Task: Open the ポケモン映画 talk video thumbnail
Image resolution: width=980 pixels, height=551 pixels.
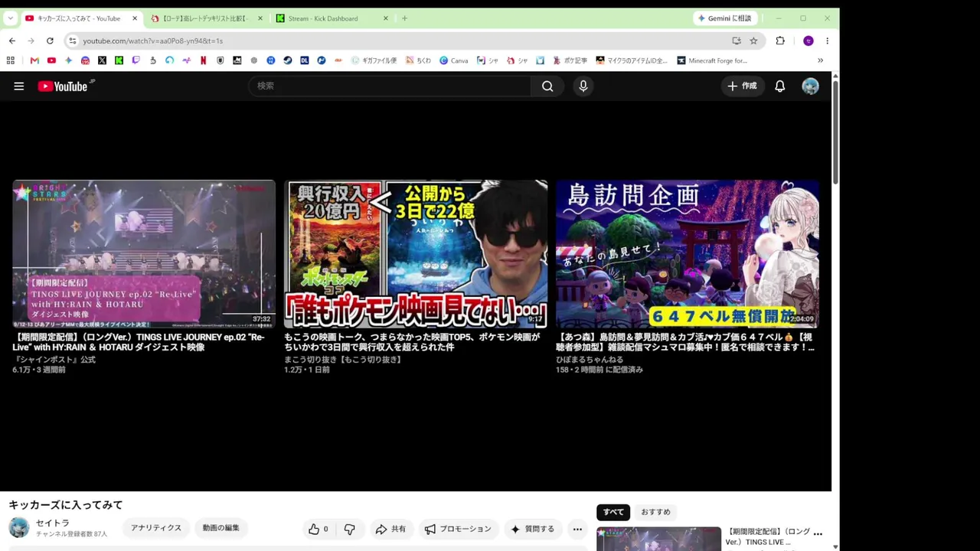Action: point(416,254)
